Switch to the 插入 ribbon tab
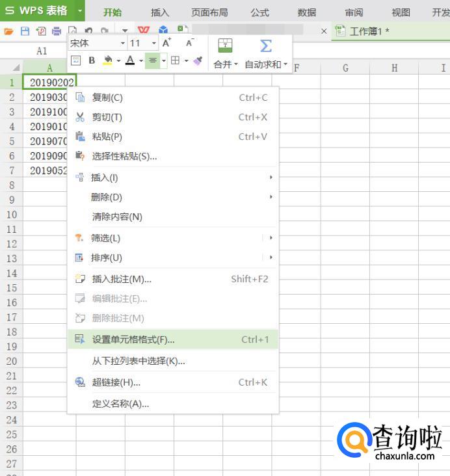This screenshot has height=476, width=450. (160, 12)
